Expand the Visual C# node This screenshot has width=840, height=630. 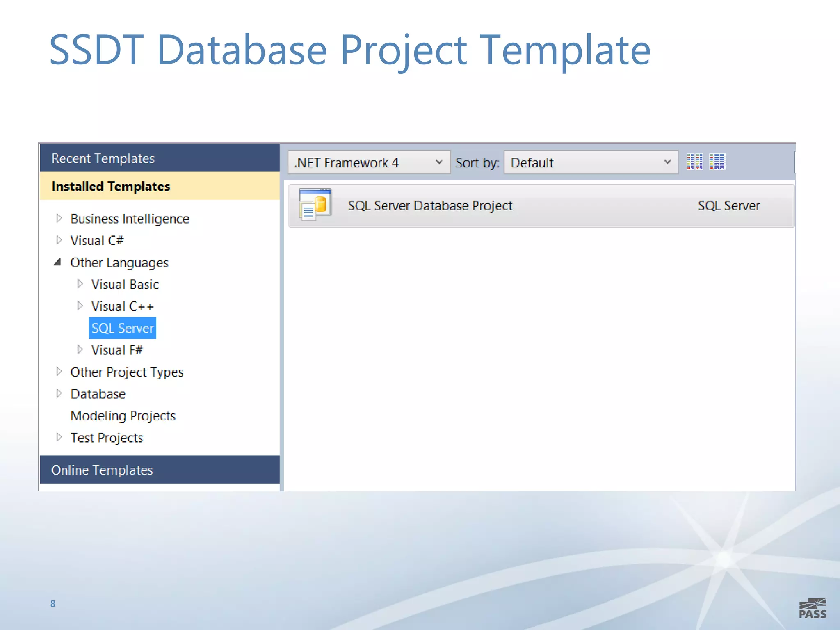click(59, 240)
